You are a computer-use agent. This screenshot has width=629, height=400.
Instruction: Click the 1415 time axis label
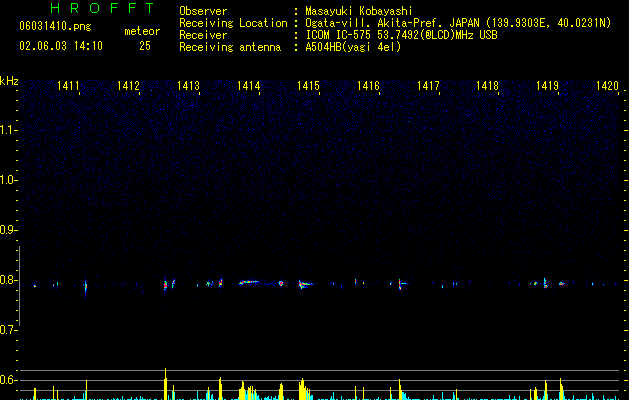coord(308,86)
